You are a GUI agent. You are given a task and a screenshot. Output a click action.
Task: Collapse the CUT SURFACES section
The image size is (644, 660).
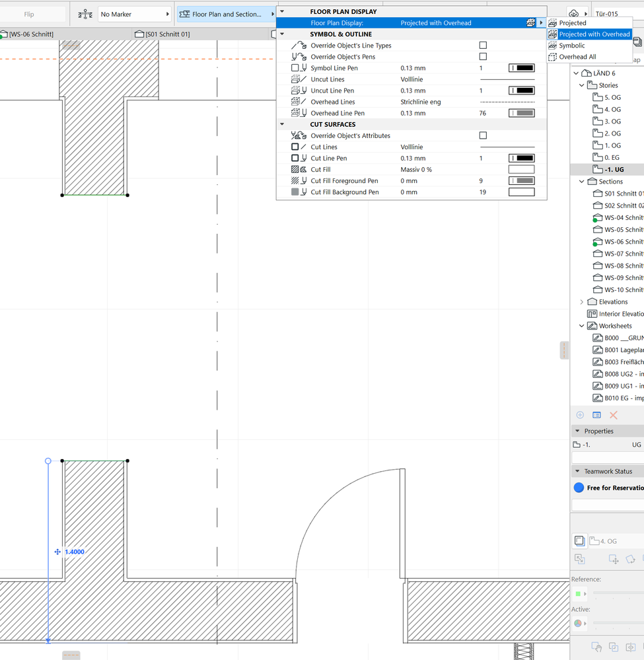pos(283,124)
